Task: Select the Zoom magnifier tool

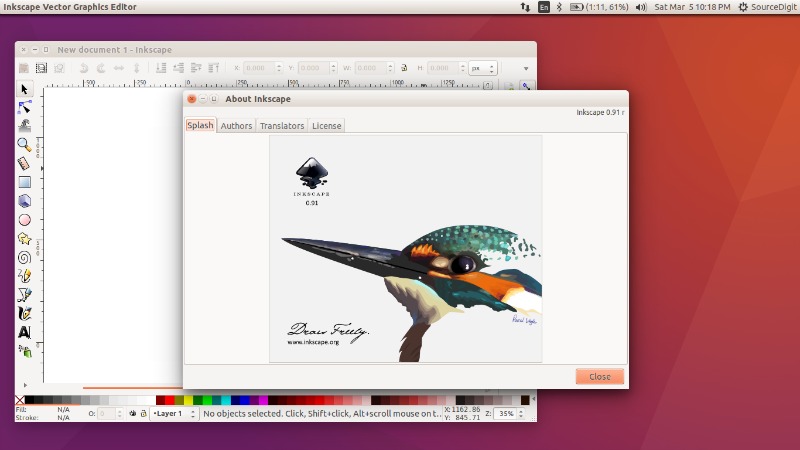Action: [24, 144]
